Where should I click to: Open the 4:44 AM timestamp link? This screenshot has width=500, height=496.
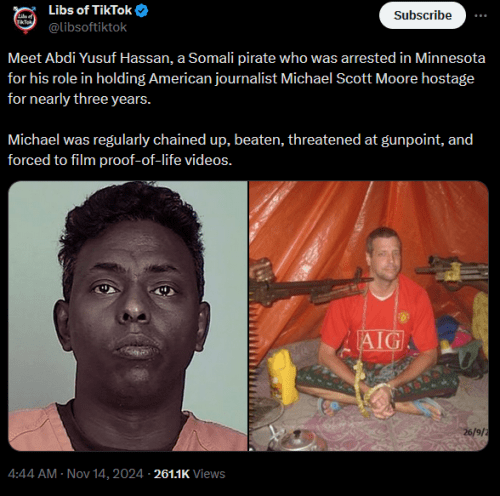pyautogui.click(x=32, y=474)
